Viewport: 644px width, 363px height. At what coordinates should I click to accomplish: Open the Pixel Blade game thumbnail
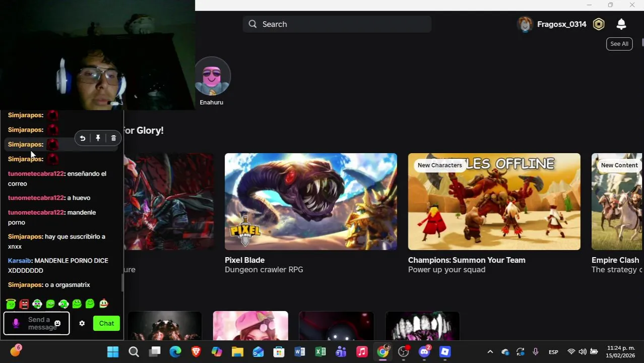coord(310,201)
